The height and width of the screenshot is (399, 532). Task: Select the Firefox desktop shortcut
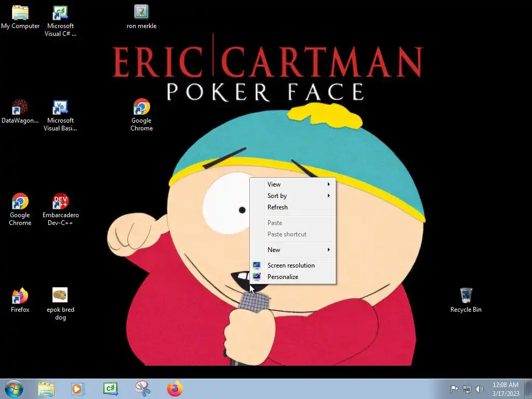(20, 300)
